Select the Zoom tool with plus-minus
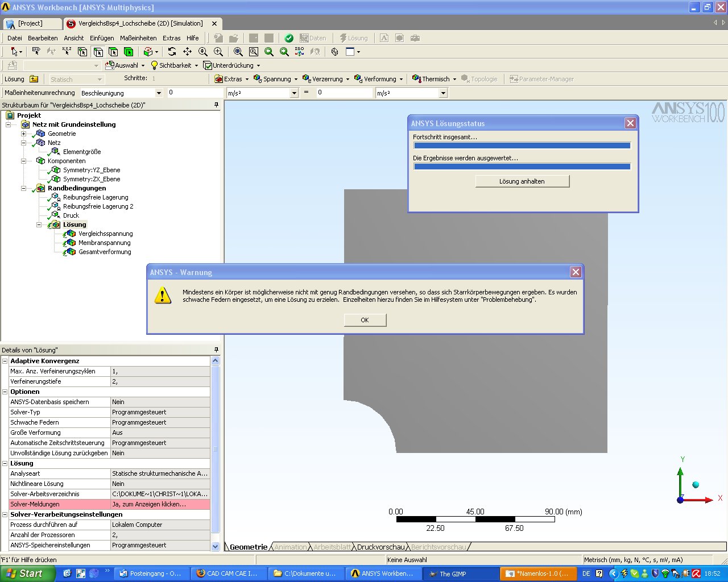Image resolution: width=728 pixels, height=582 pixels. coord(203,52)
